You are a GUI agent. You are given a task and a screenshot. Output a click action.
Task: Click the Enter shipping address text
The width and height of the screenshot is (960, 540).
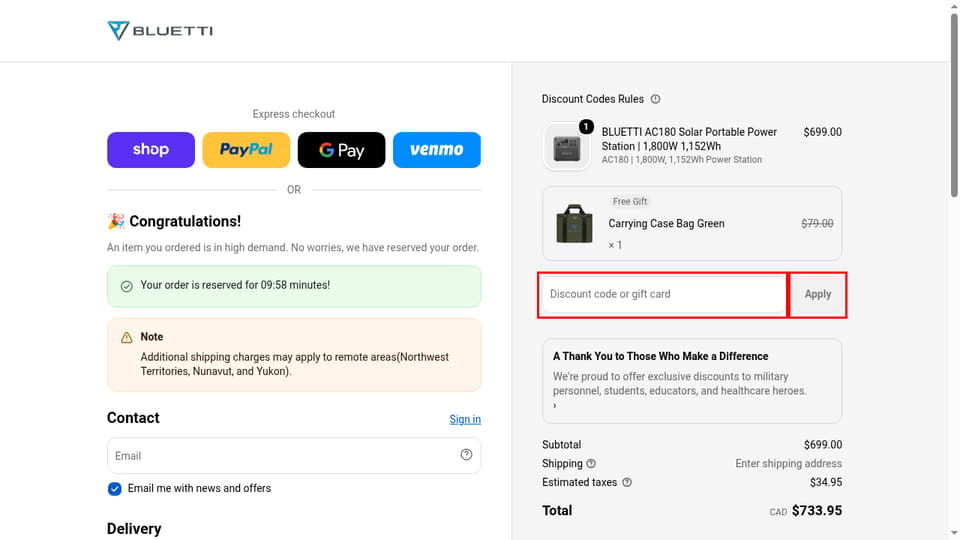coord(789,463)
